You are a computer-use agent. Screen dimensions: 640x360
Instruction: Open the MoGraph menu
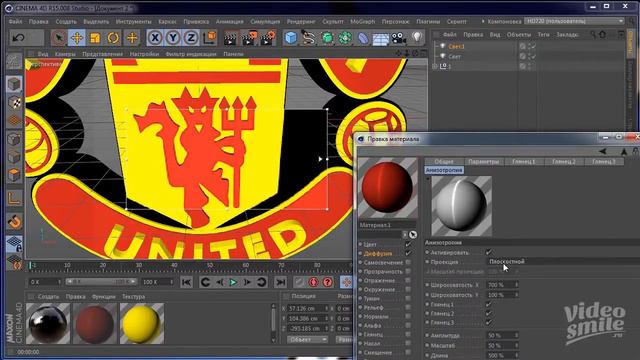click(362, 22)
